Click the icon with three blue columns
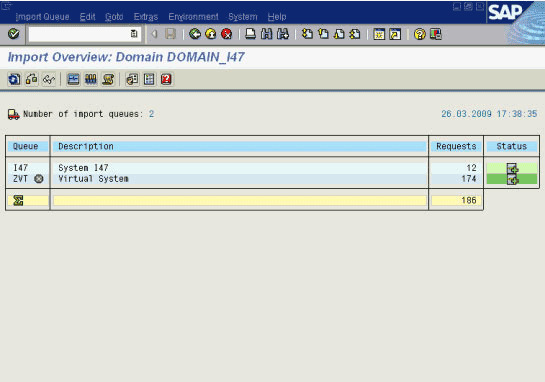The width and height of the screenshot is (545, 382). click(x=91, y=79)
